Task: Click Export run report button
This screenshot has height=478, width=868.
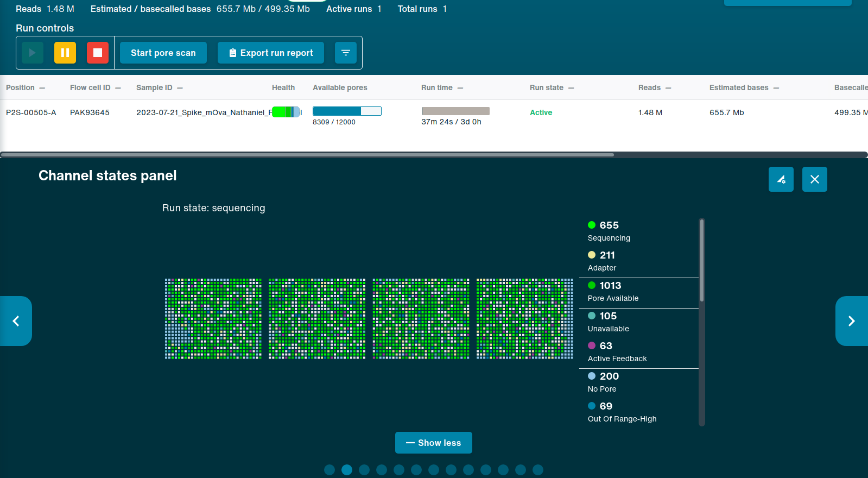Action: (270, 53)
